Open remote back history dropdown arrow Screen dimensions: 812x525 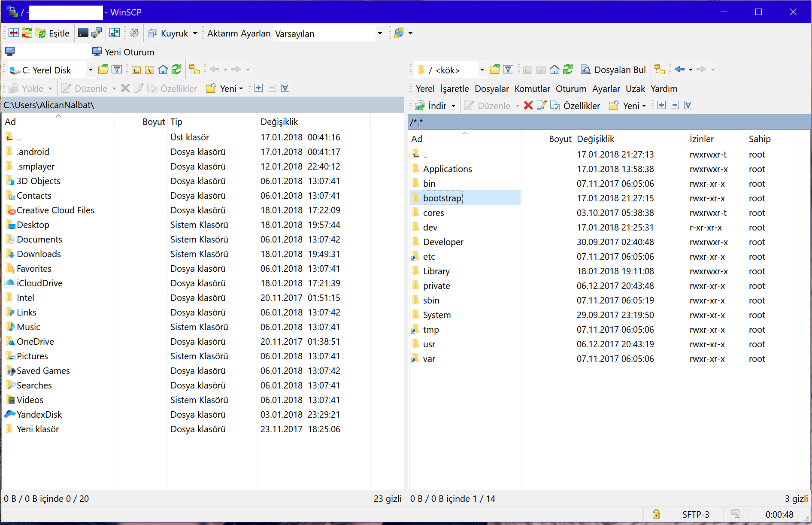click(691, 70)
